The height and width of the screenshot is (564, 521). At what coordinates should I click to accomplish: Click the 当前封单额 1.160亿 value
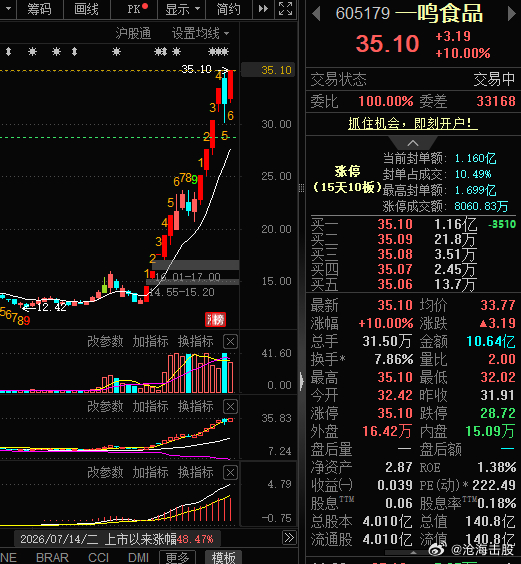(x=476, y=158)
